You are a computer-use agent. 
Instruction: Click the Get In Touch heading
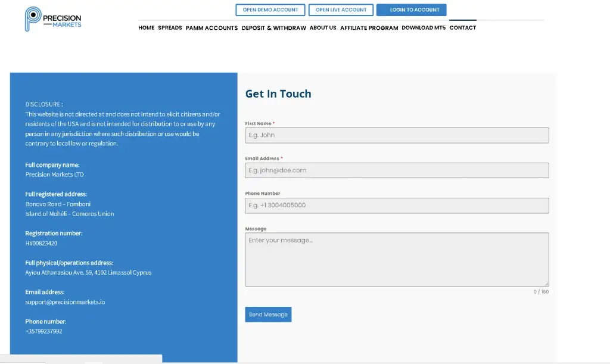click(278, 94)
